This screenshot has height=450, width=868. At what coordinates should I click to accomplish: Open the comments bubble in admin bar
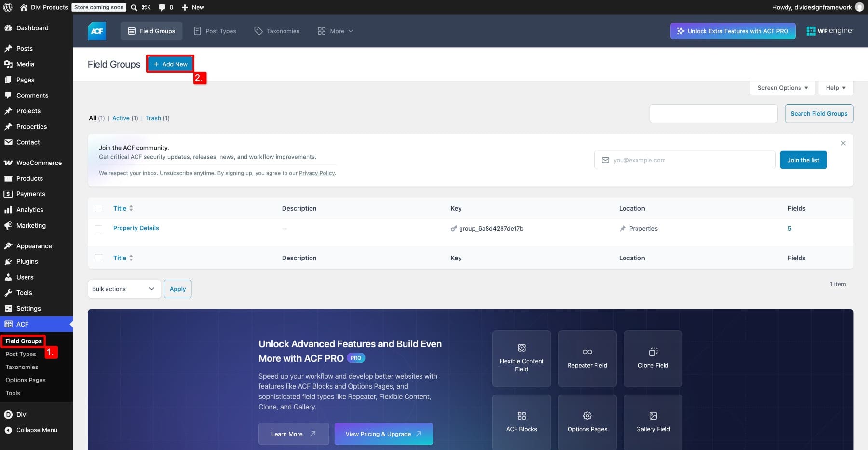(x=162, y=7)
